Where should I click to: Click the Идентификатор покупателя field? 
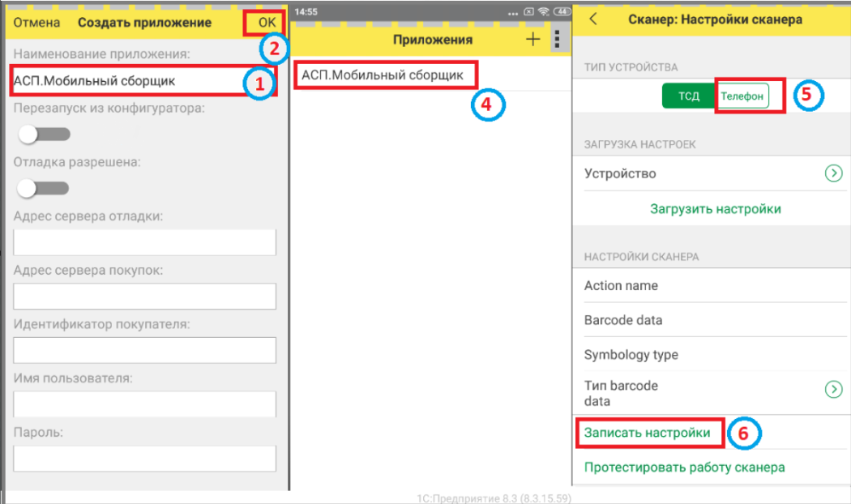pyautogui.click(x=144, y=350)
